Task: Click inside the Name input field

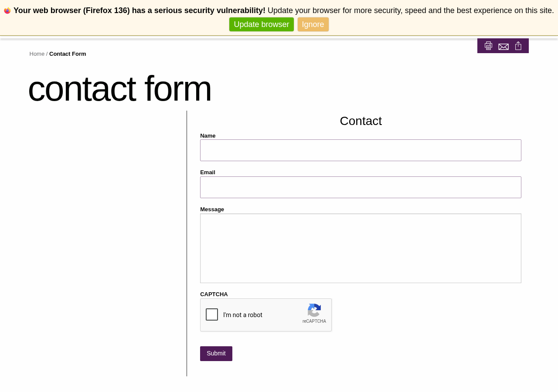Action: pyautogui.click(x=361, y=150)
